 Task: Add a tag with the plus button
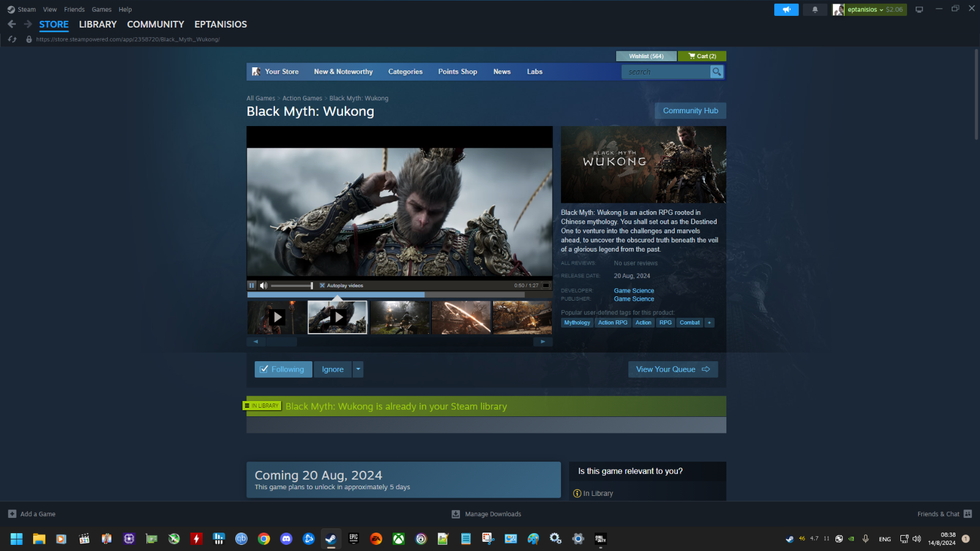[x=709, y=323]
